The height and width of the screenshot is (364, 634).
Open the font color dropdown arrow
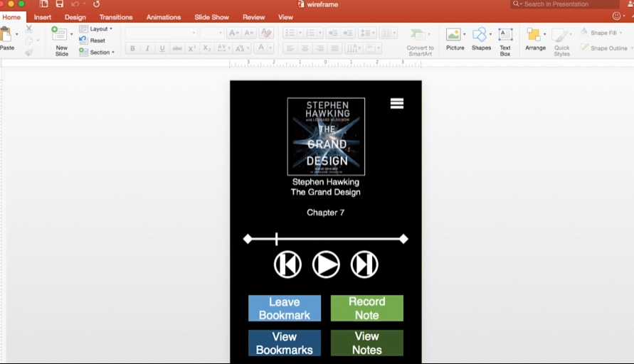click(271, 48)
